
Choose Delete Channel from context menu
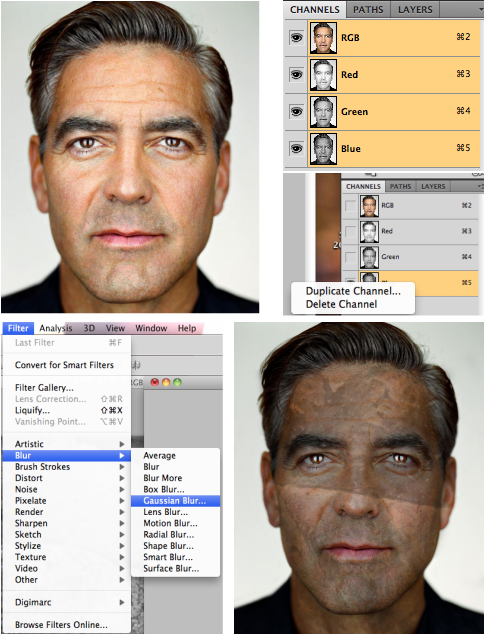point(342,304)
